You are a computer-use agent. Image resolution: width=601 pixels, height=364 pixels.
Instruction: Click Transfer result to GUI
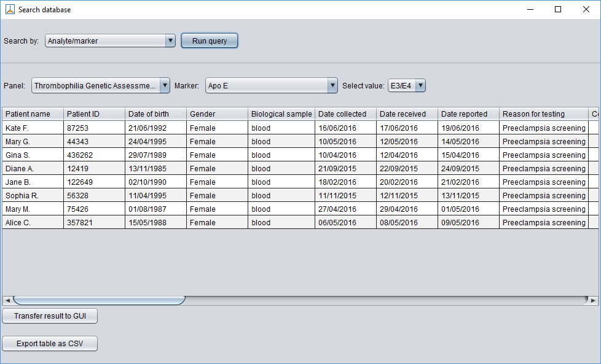point(49,316)
